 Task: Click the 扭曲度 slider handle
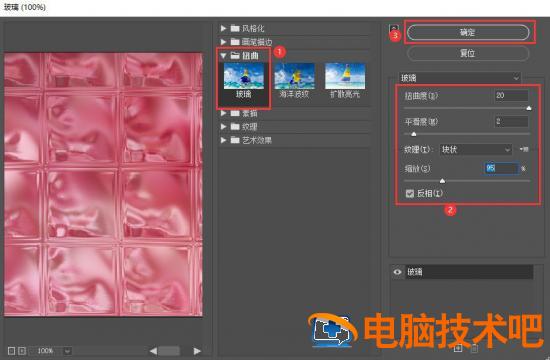tap(529, 108)
